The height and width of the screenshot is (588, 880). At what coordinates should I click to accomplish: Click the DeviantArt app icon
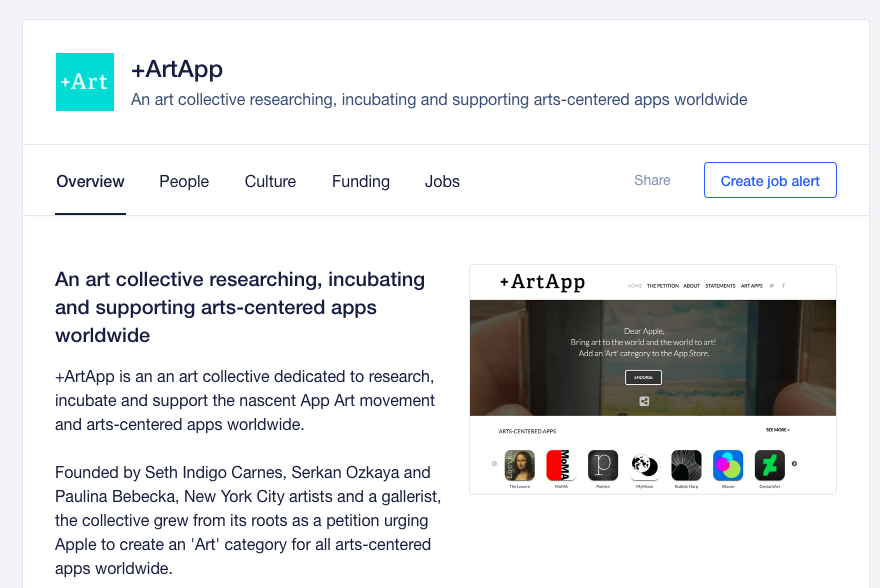point(769,465)
